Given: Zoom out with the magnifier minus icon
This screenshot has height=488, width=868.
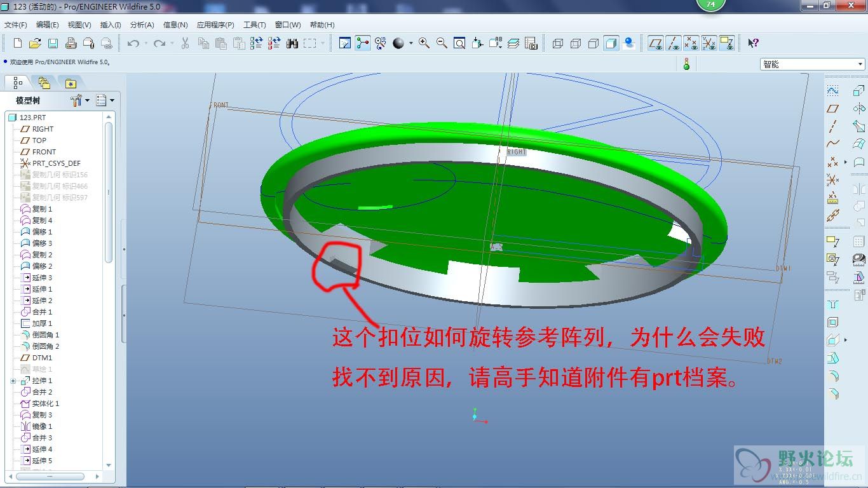Looking at the screenshot, I should [x=442, y=43].
